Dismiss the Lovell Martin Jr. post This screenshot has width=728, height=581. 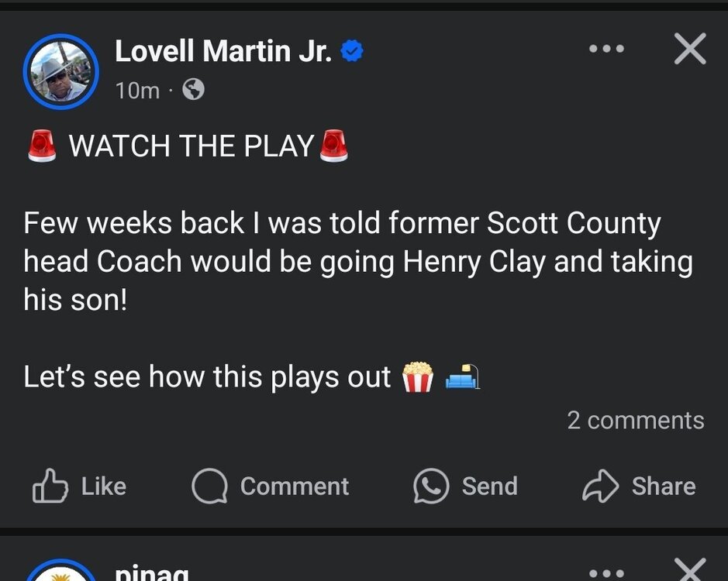(690, 48)
